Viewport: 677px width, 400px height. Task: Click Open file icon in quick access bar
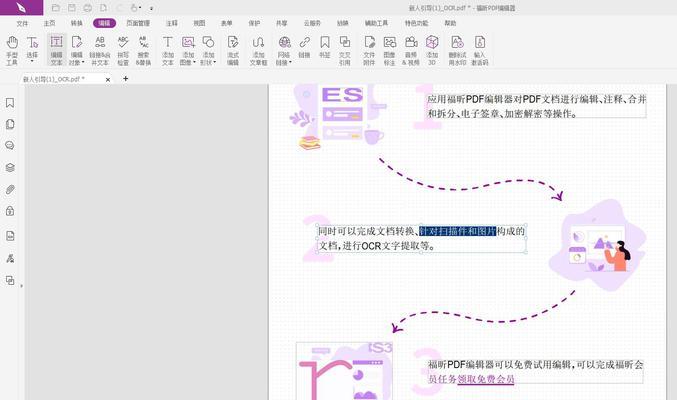point(56,8)
